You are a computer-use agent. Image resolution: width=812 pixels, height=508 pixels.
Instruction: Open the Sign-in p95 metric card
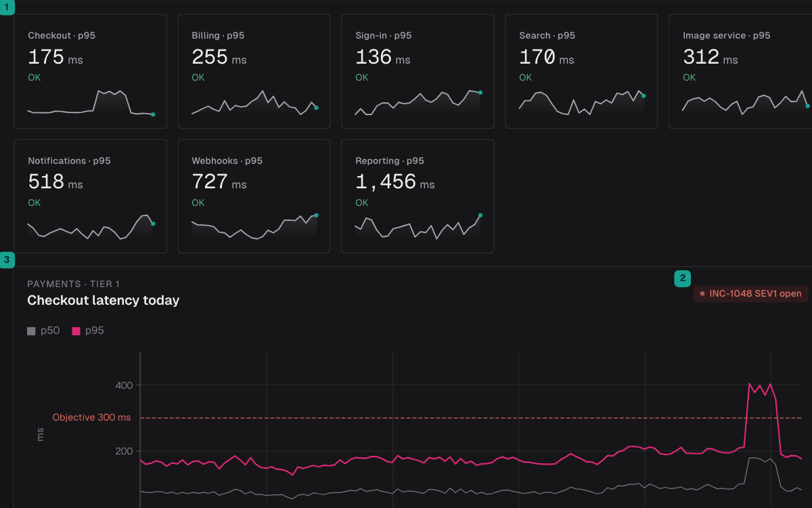coord(418,71)
